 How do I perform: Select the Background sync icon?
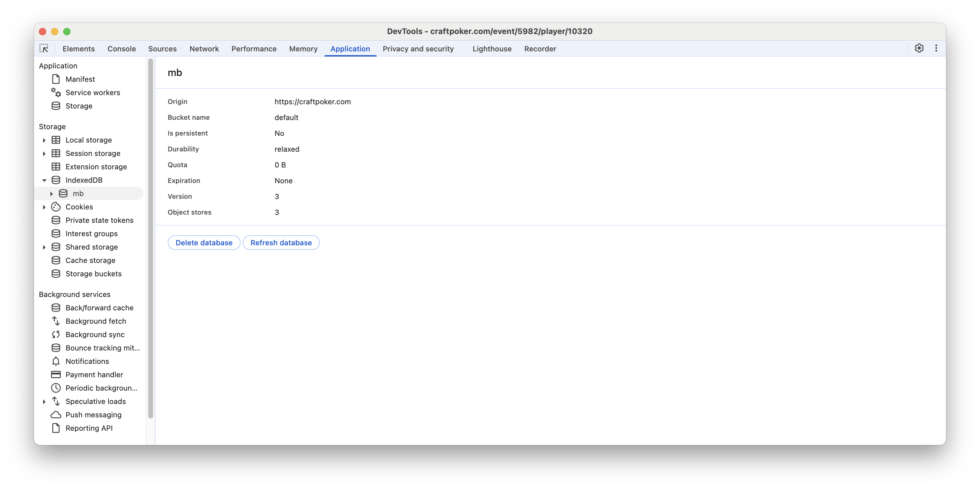pyautogui.click(x=56, y=334)
